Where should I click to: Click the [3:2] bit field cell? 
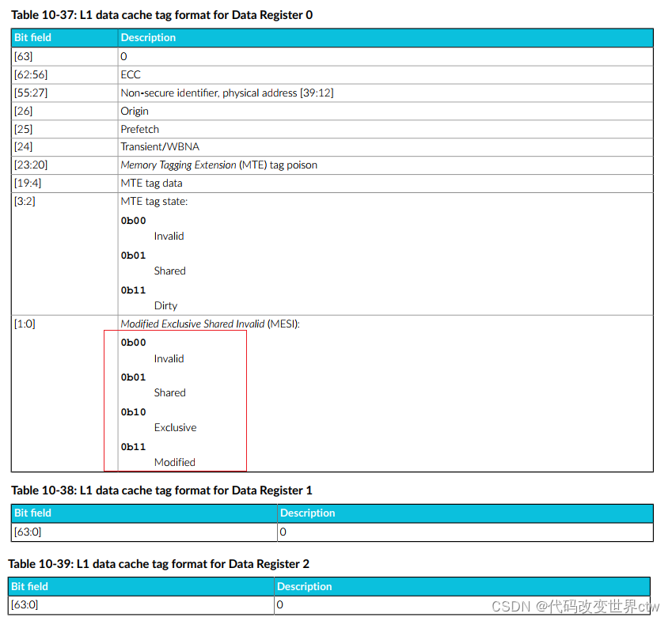coord(65,254)
